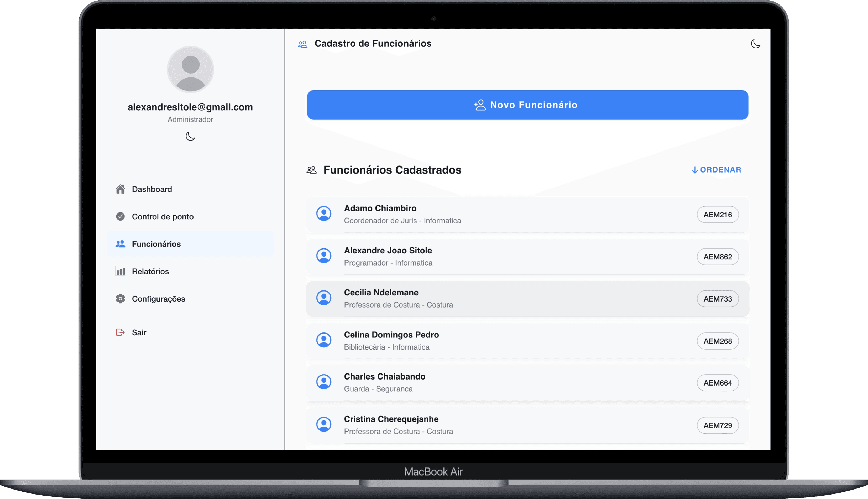Click the AEM268 code badge
The height and width of the screenshot is (499, 868).
pyautogui.click(x=718, y=341)
